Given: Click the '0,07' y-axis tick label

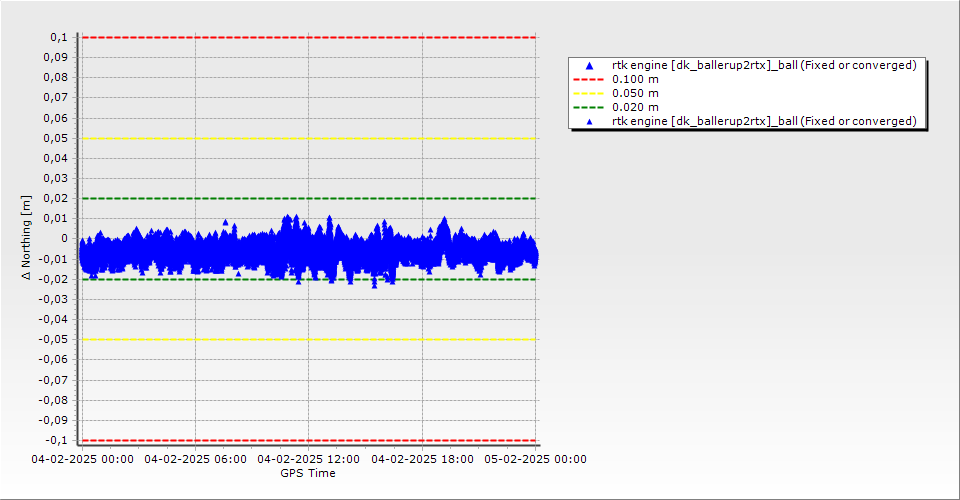Looking at the screenshot, I should pos(56,98).
